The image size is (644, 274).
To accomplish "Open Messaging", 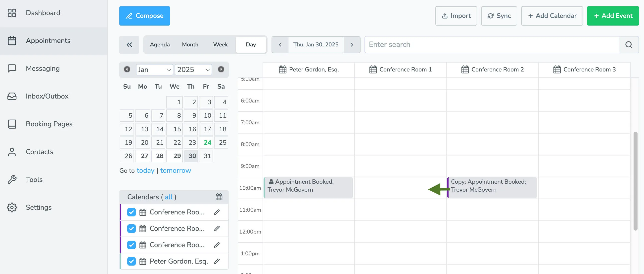I will (x=43, y=68).
